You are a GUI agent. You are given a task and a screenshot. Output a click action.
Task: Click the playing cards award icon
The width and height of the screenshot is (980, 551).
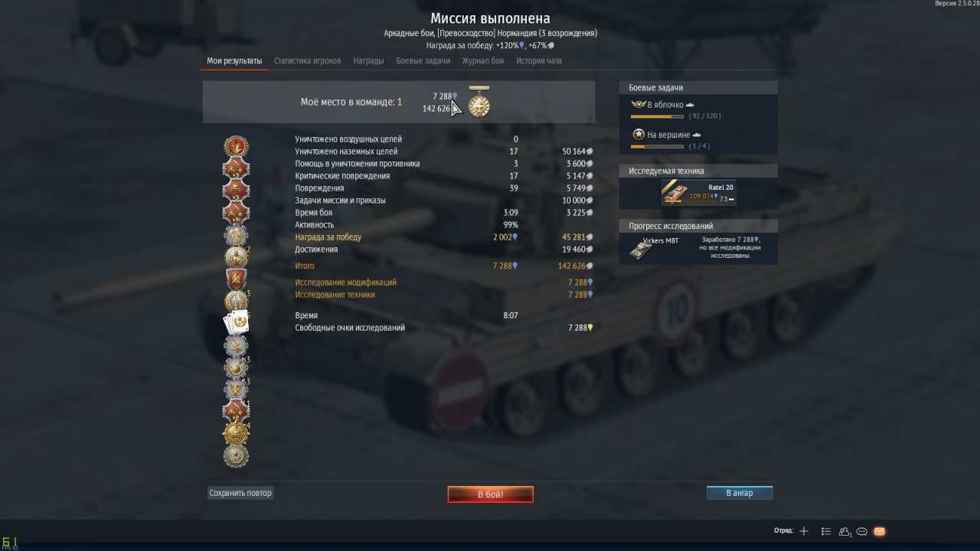[x=236, y=323]
